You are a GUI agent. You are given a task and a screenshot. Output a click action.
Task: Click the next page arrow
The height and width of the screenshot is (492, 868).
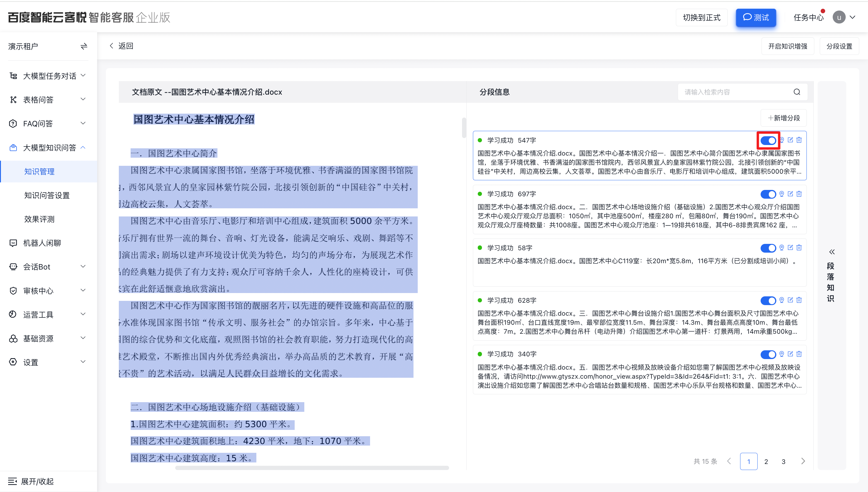pyautogui.click(x=803, y=461)
